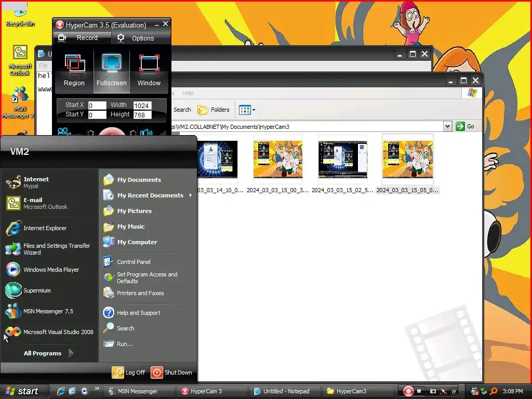Open the Views dropdown in Explorer toolbar

[247, 110]
